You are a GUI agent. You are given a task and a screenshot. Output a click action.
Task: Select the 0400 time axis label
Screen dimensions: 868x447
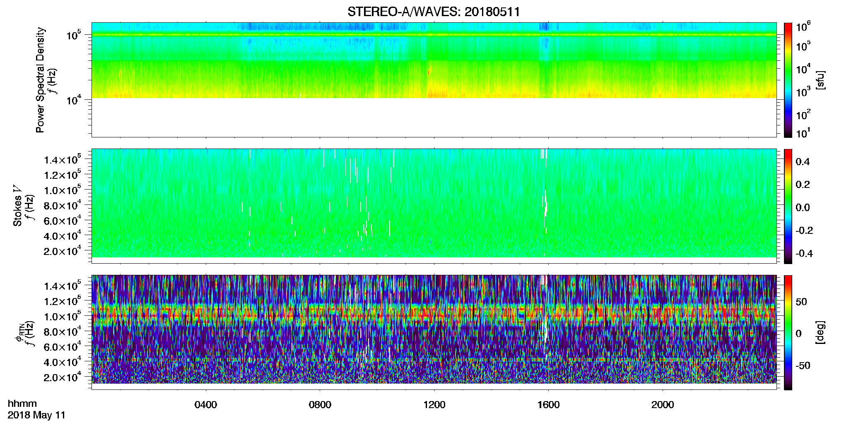coord(206,405)
